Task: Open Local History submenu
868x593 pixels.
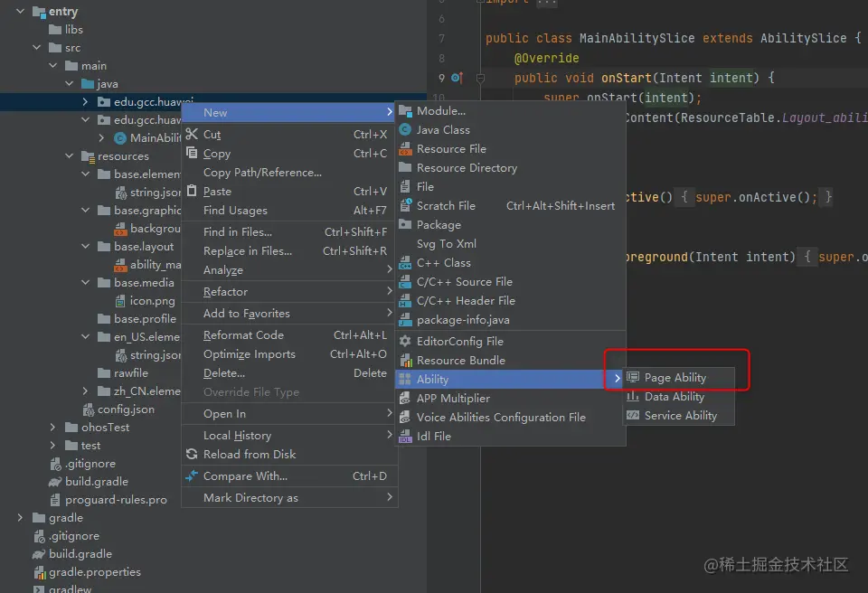Action: coord(289,435)
